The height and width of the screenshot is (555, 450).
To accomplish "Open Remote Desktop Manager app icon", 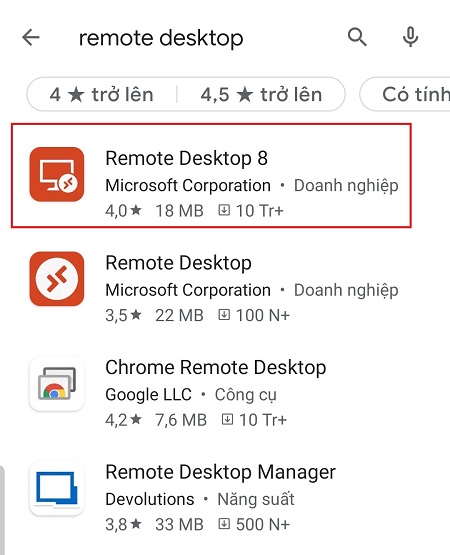I will pyautogui.click(x=57, y=488).
